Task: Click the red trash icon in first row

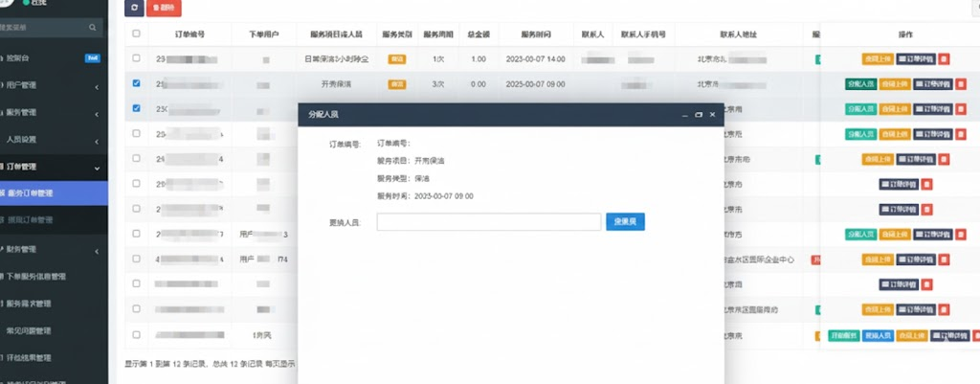Action: tap(946, 58)
